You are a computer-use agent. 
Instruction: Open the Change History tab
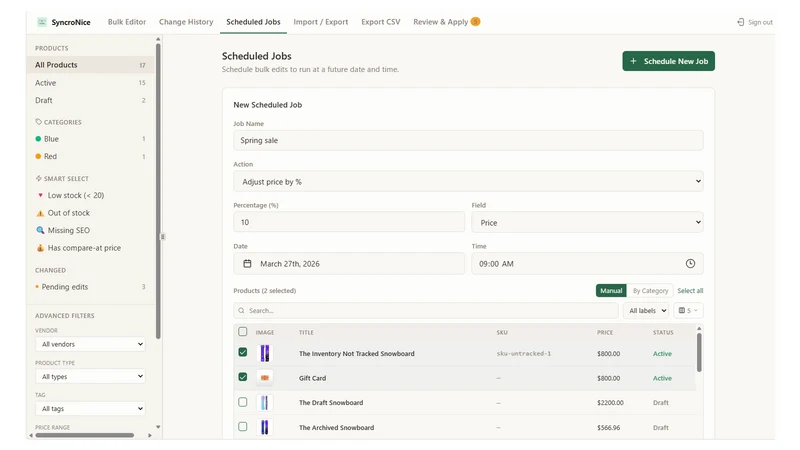pos(186,22)
